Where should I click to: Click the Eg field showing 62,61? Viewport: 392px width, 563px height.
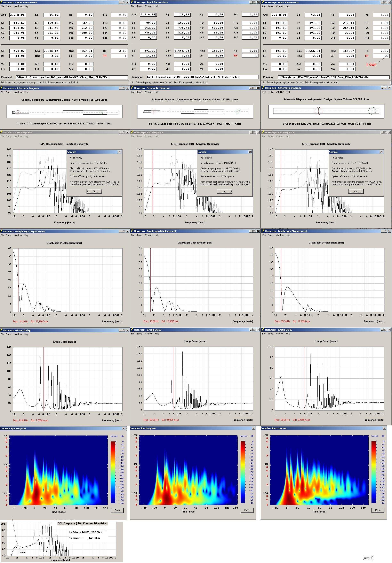point(313,15)
